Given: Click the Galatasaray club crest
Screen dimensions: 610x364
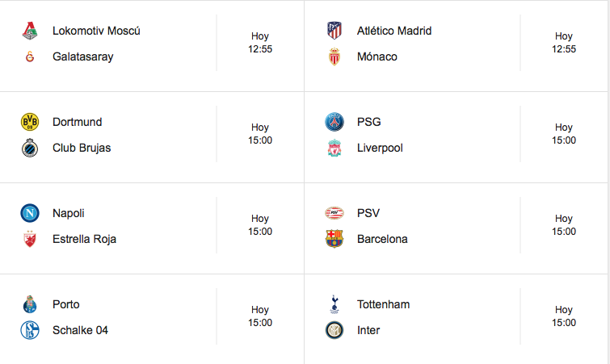Looking at the screenshot, I should (30, 56).
